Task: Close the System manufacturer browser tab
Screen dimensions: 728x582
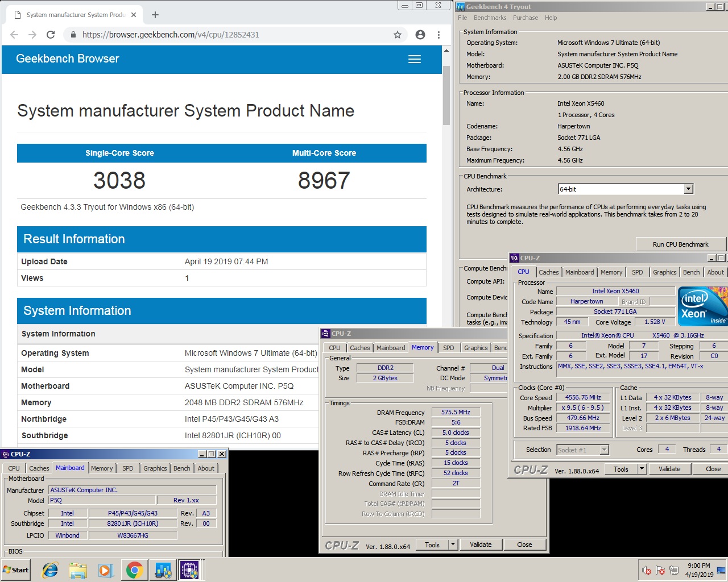Action: 134,15
